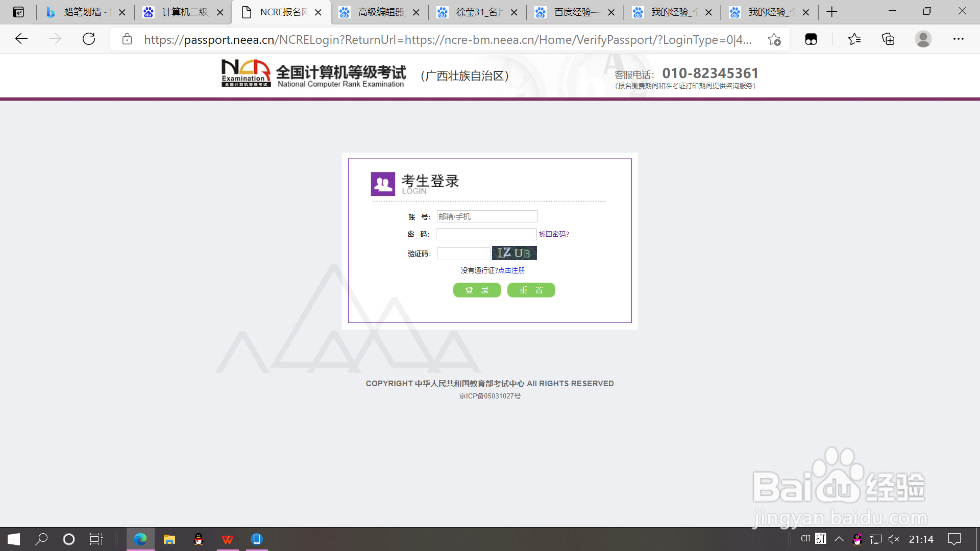Click the browser profile avatar icon

tap(923, 39)
